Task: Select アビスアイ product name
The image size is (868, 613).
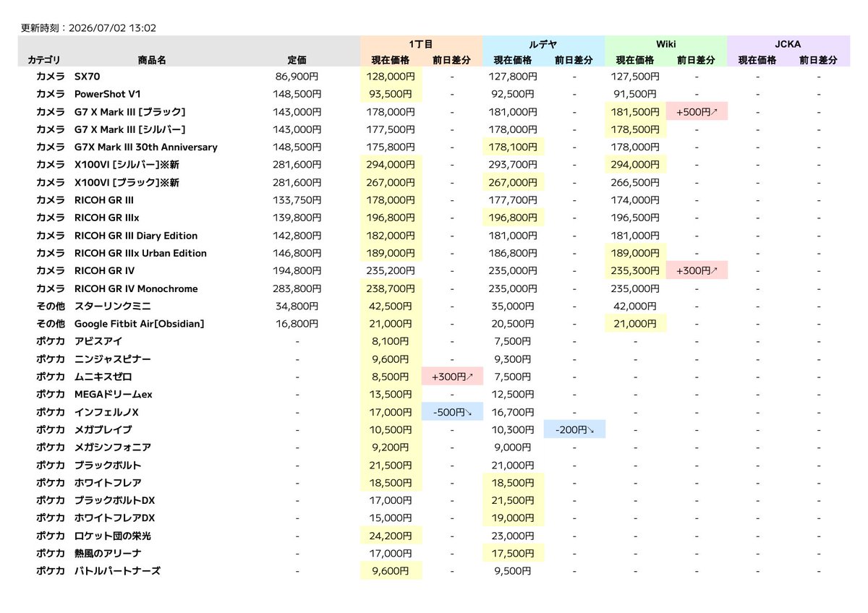Action: [98, 341]
